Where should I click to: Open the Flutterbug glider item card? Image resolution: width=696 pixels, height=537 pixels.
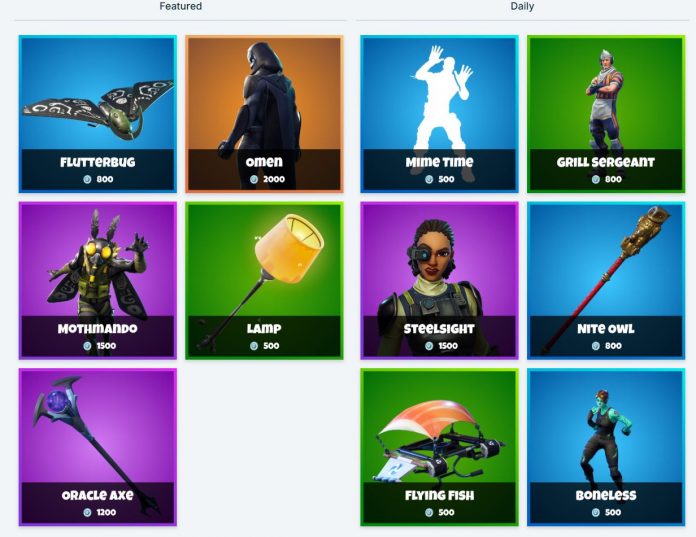pyautogui.click(x=98, y=114)
